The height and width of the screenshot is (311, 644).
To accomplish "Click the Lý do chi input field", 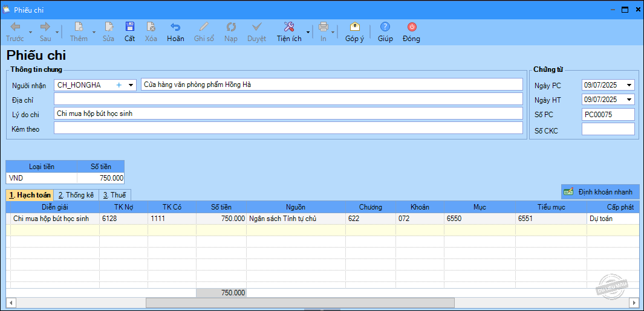I will (x=288, y=114).
